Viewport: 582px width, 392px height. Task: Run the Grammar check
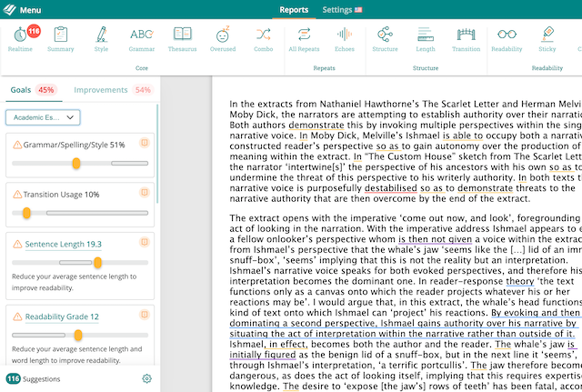pos(142,39)
